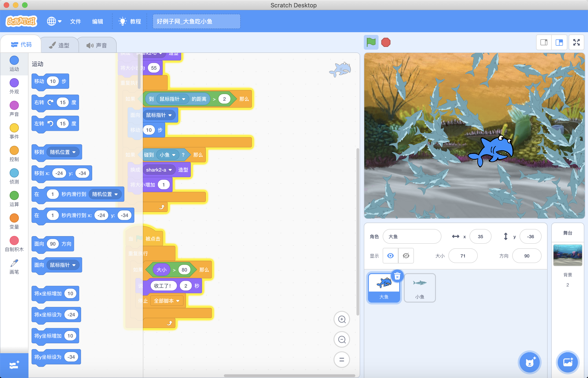
Task: Stop all scripts with red stop icon
Action: point(386,43)
